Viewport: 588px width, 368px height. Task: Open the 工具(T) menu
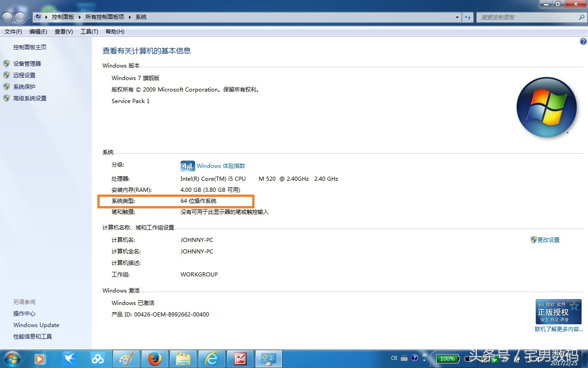[x=89, y=31]
